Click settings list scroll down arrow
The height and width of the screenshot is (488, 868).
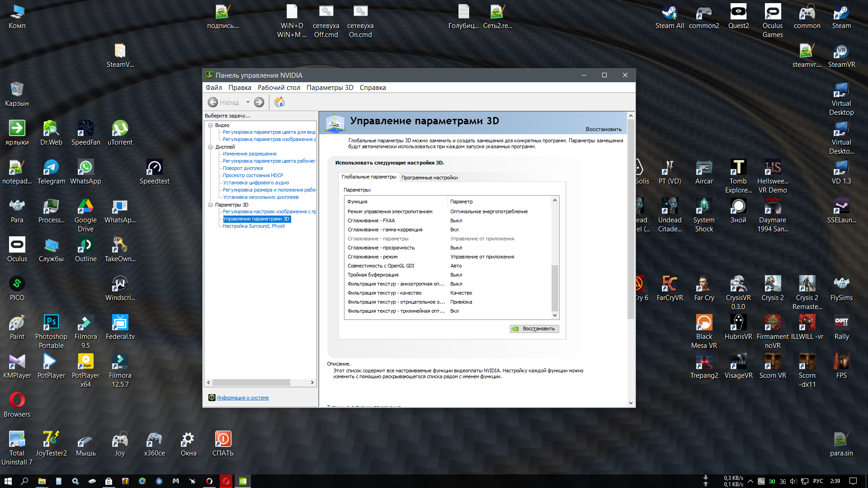pyautogui.click(x=555, y=315)
